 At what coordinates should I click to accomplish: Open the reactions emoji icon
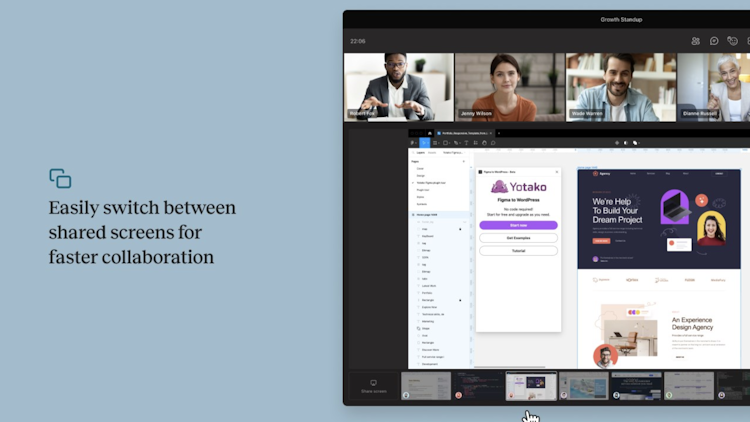click(x=732, y=41)
